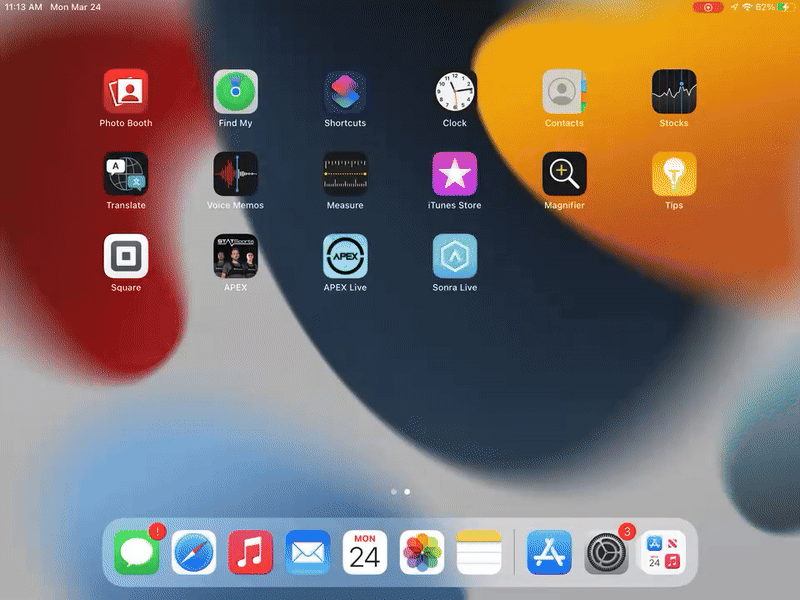Open Photos from the dock
Image resolution: width=800 pixels, height=600 pixels.
[422, 552]
